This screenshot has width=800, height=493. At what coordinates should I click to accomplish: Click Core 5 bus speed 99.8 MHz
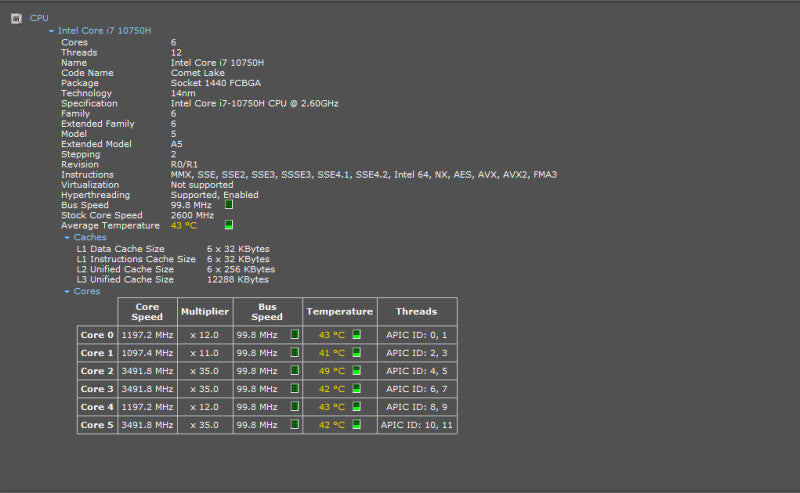(x=257, y=425)
